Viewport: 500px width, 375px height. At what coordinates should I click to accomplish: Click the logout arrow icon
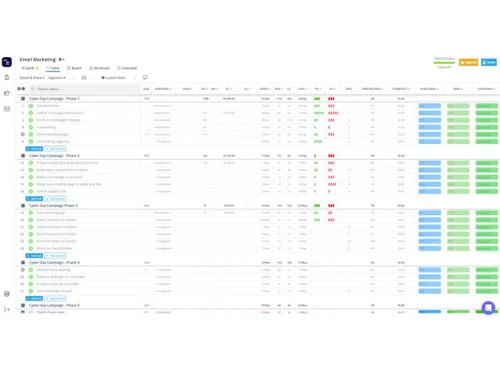(x=7, y=309)
